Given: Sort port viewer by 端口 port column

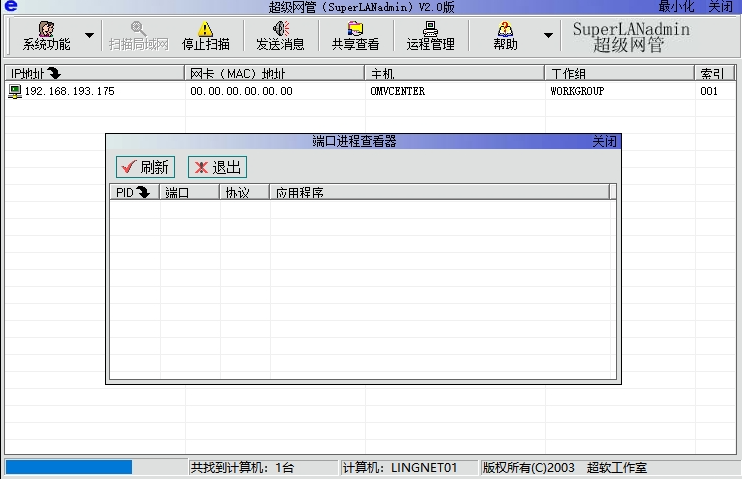Looking at the screenshot, I should tap(190, 192).
